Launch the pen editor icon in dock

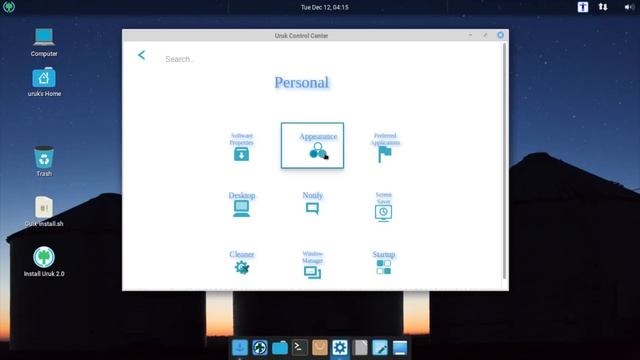point(380,348)
